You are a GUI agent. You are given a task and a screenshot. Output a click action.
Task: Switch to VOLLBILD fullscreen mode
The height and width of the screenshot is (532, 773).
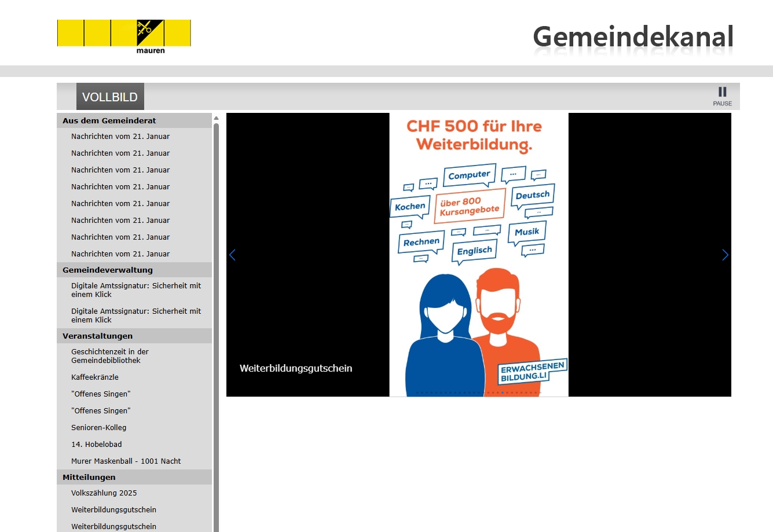[x=110, y=97]
